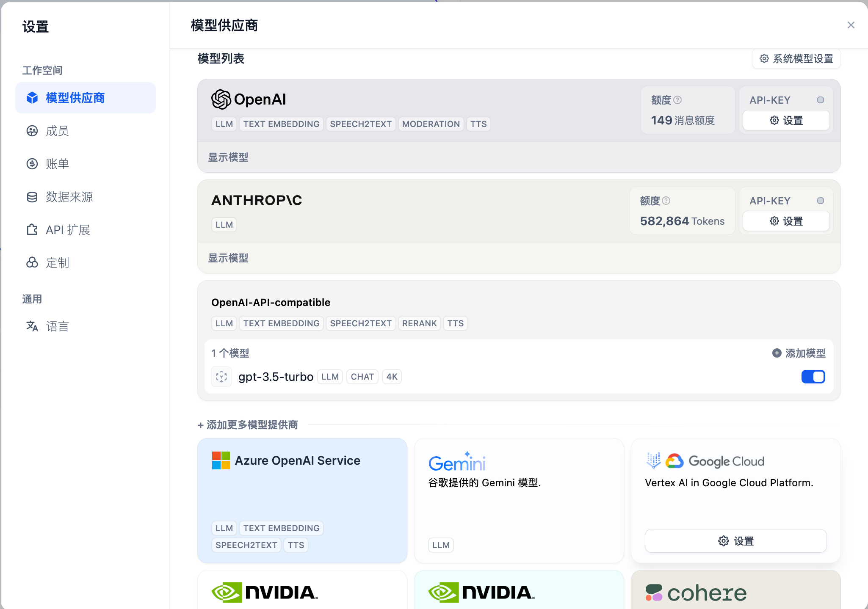868x609 pixels.
Task: Click the API 扩展 icon in sidebar
Action: (x=33, y=230)
